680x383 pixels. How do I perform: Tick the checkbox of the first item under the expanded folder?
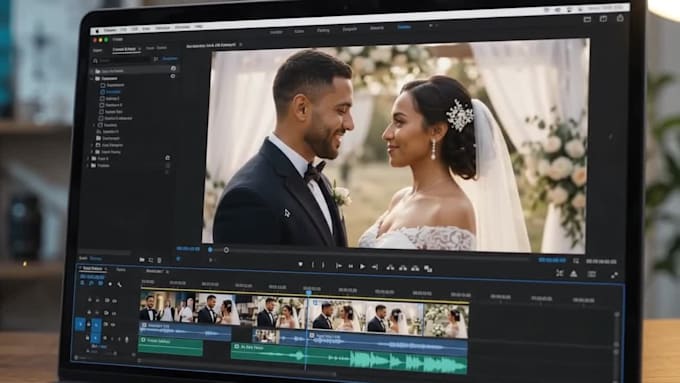[102, 85]
